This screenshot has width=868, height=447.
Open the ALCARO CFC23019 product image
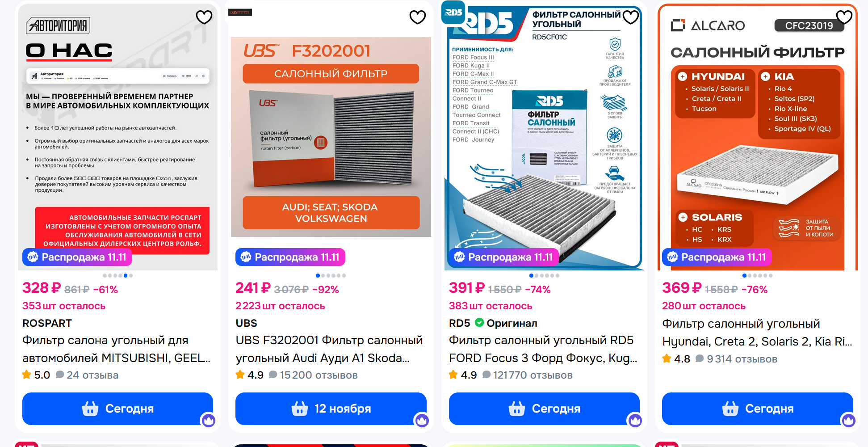point(758,136)
